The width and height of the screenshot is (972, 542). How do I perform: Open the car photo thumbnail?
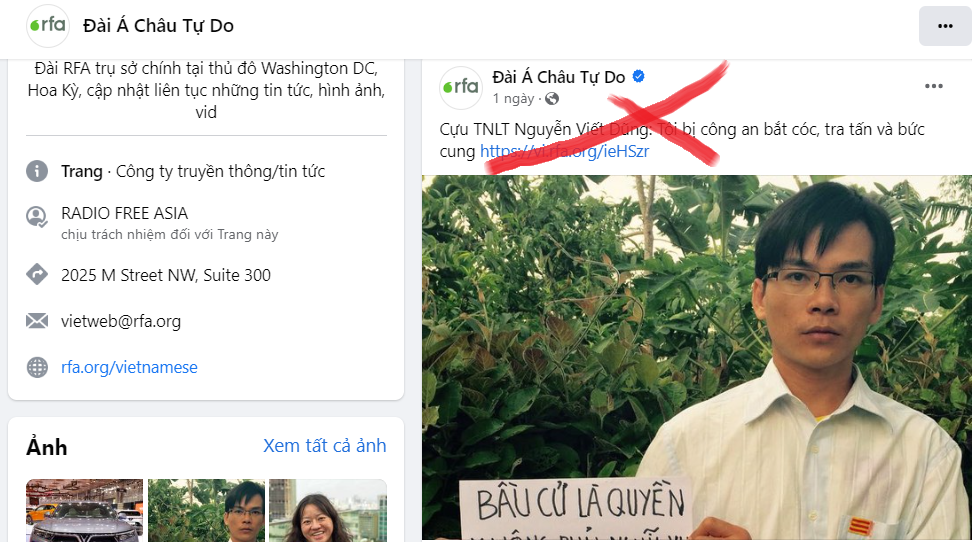84,510
